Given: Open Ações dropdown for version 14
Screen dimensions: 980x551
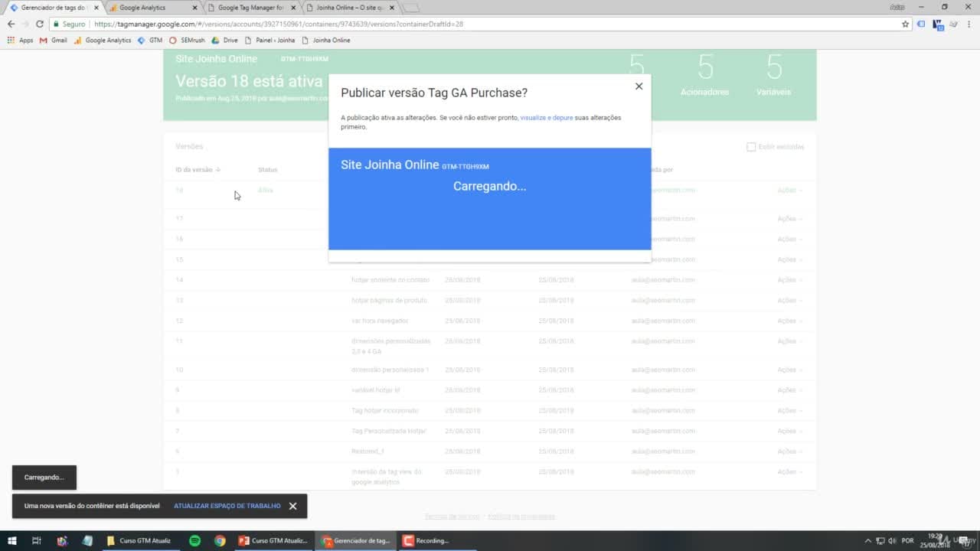Looking at the screenshot, I should point(790,280).
